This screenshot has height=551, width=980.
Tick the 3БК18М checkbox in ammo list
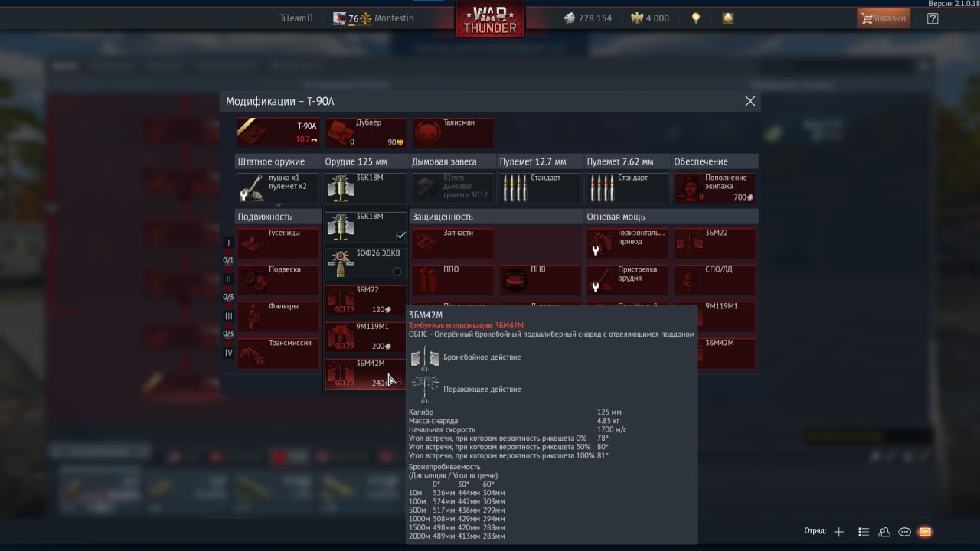pyautogui.click(x=400, y=235)
